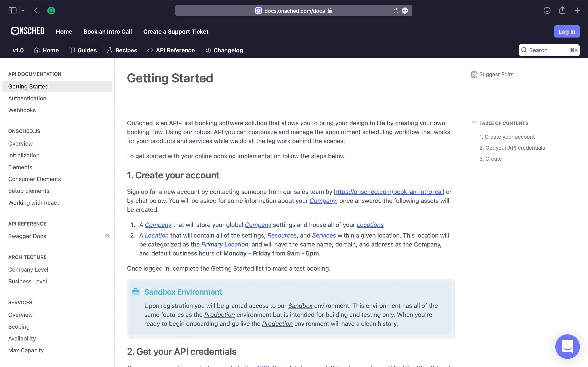Toggle the browser sidebar icon
Viewport: 588px width, 367px height.
12,10
